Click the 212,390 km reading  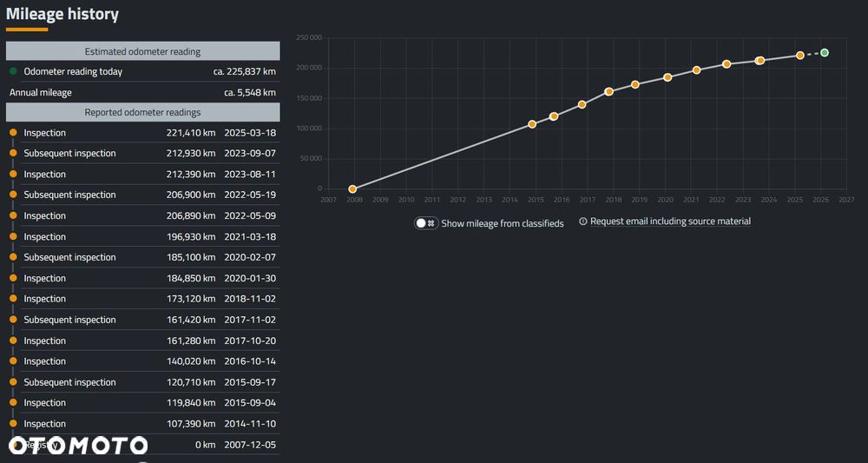coord(191,175)
